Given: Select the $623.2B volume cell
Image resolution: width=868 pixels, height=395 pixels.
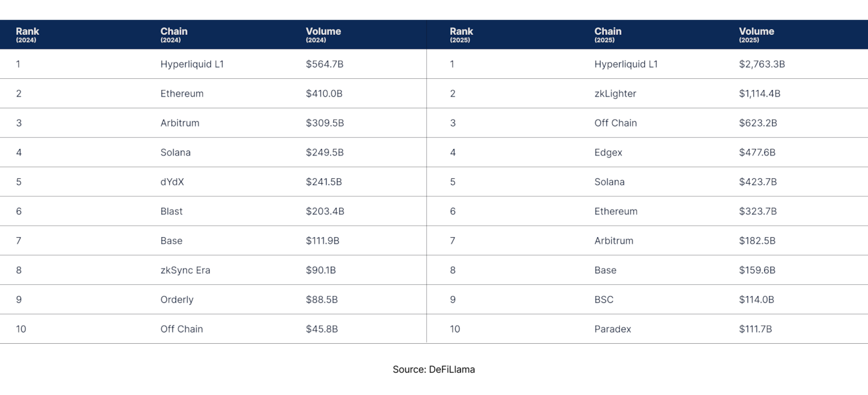Looking at the screenshot, I should [x=758, y=123].
